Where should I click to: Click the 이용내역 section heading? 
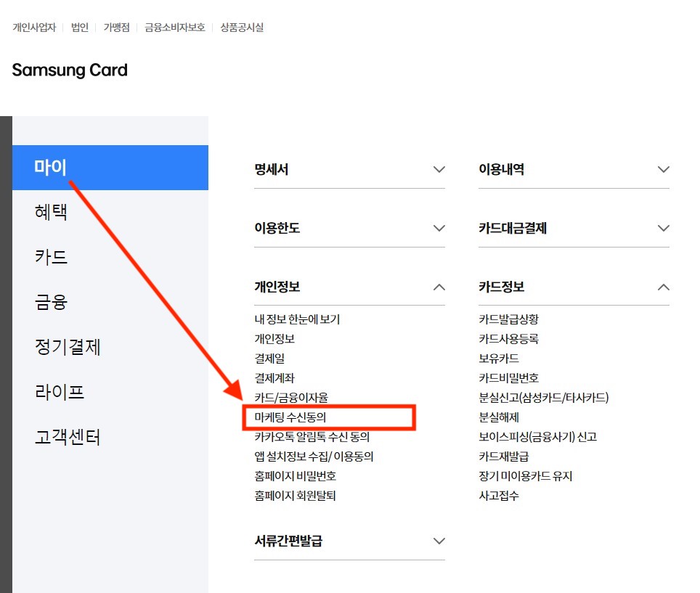pos(501,170)
